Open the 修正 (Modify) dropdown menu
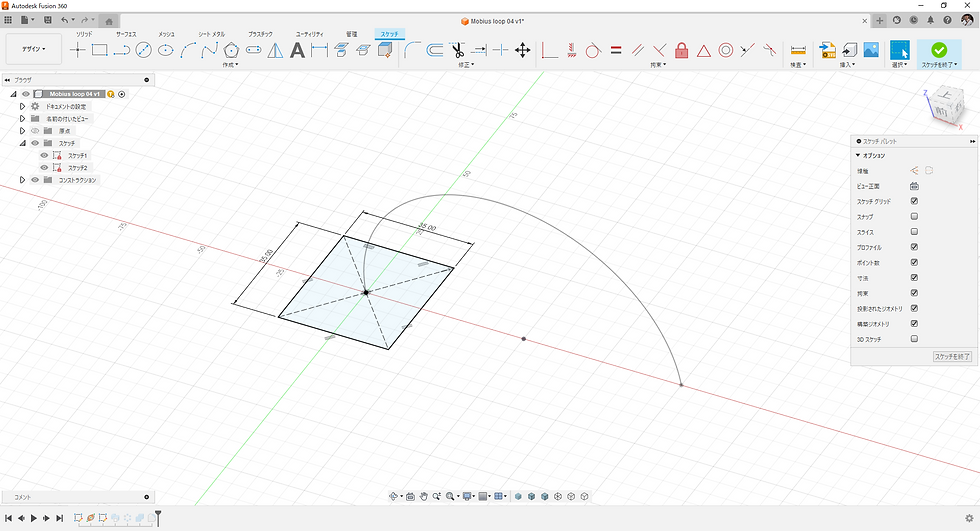 (466, 64)
